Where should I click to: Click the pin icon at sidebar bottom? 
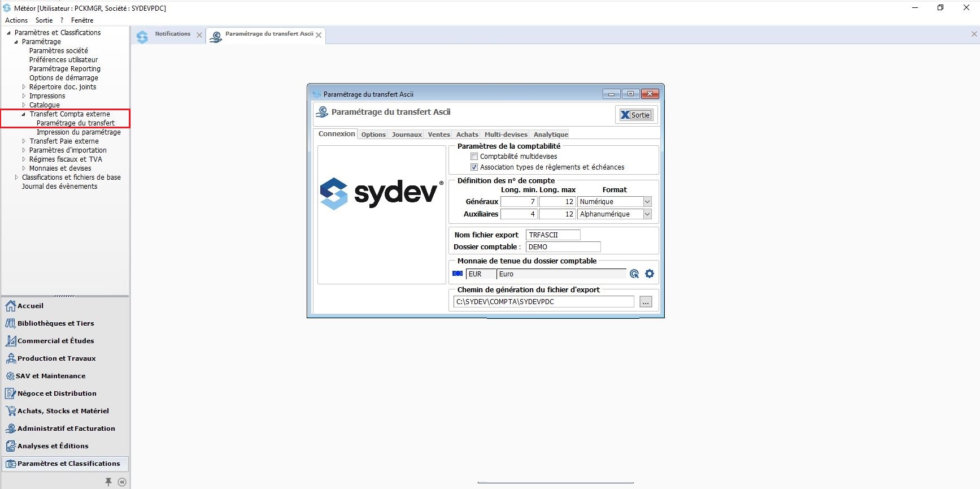pyautogui.click(x=108, y=482)
